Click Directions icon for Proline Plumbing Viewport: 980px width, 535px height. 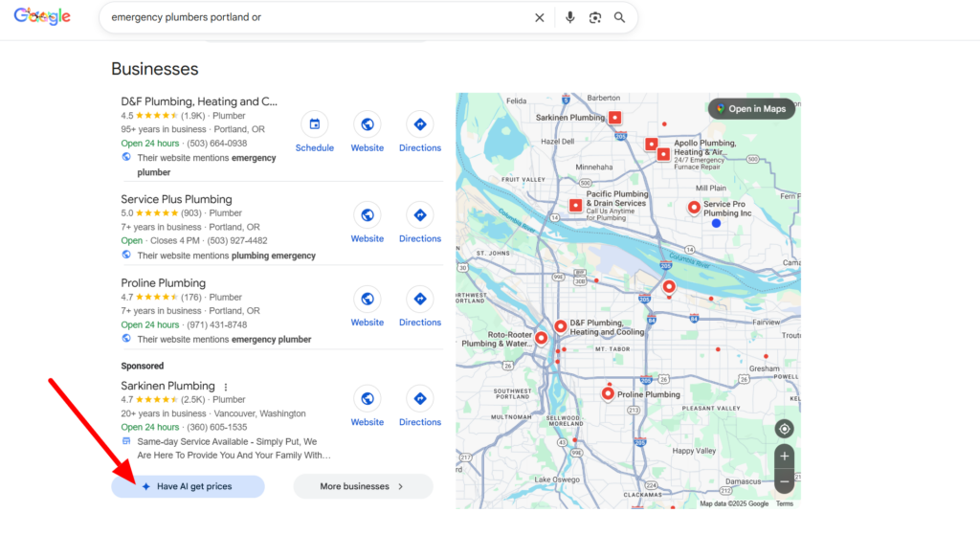tap(420, 299)
